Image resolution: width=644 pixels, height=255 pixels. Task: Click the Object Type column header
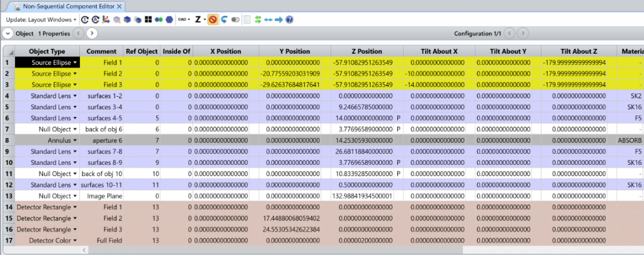point(47,51)
